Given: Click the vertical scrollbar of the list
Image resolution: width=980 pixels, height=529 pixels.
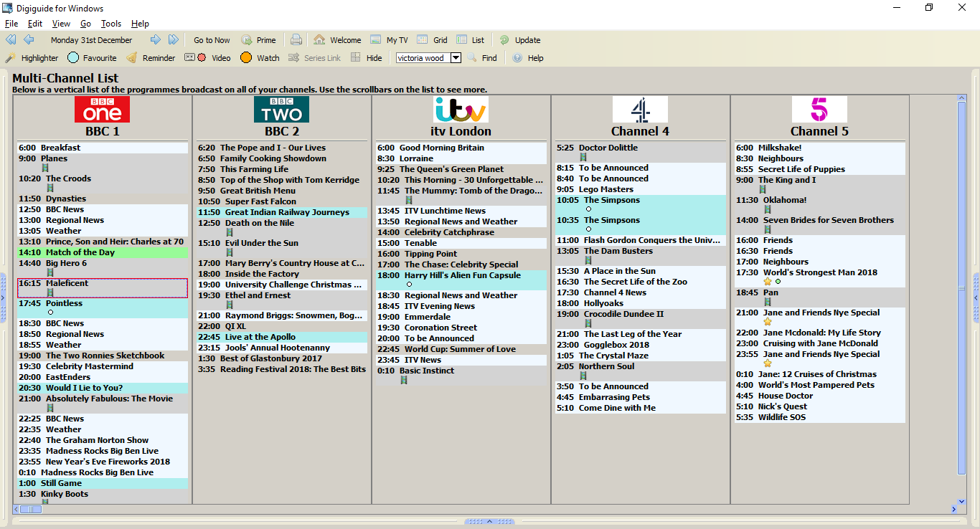Looking at the screenshot, I should click(962, 288).
